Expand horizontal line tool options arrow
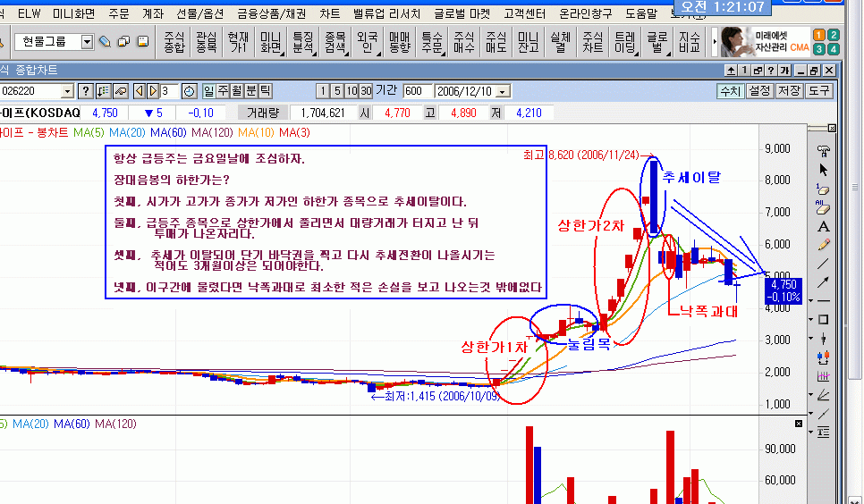The height and width of the screenshot is (504, 864). (811, 301)
